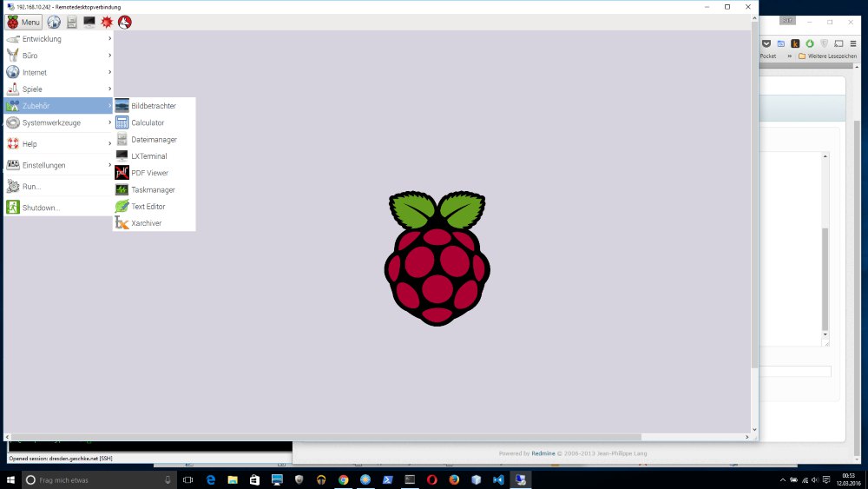Click the orange k extension icon in Firefox
This screenshot has height=489, width=868.
(x=795, y=43)
